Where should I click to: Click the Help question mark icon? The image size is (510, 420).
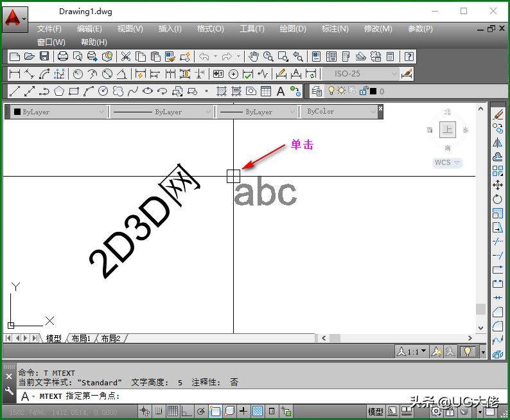[409, 57]
